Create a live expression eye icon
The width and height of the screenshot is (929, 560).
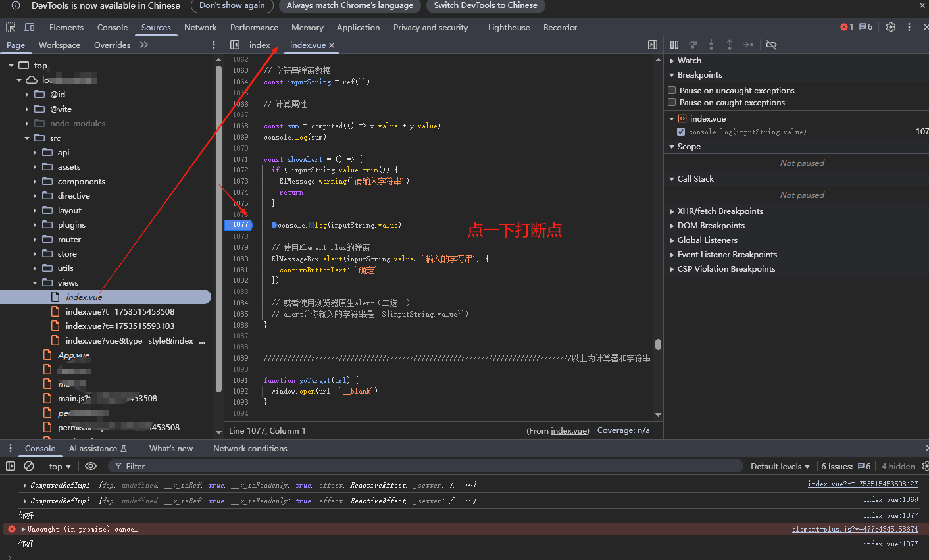[x=91, y=466]
